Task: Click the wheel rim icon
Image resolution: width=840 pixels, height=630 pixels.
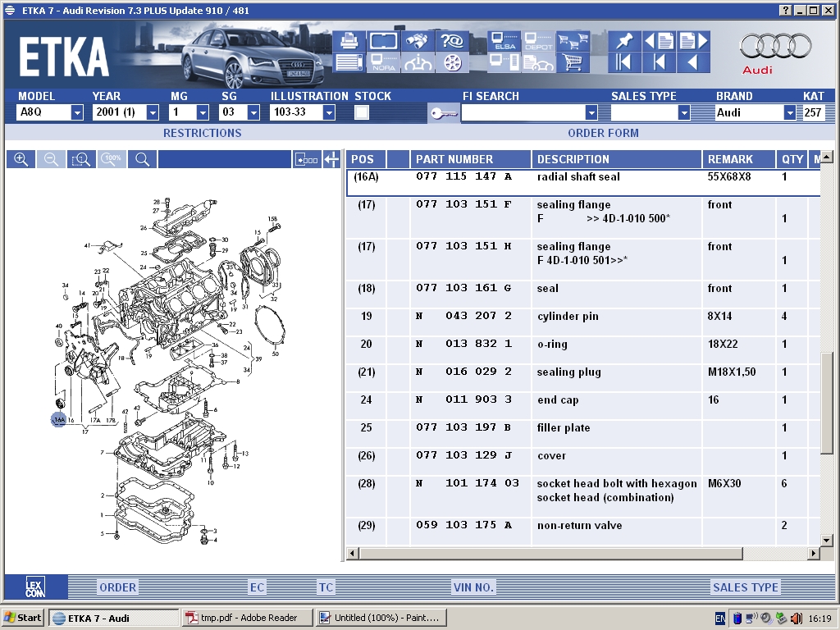Action: [x=452, y=62]
